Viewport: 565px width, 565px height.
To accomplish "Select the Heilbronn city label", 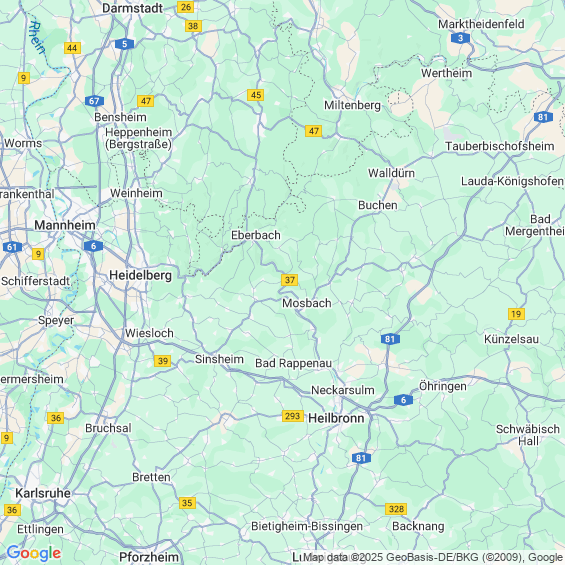I will tap(336, 418).
